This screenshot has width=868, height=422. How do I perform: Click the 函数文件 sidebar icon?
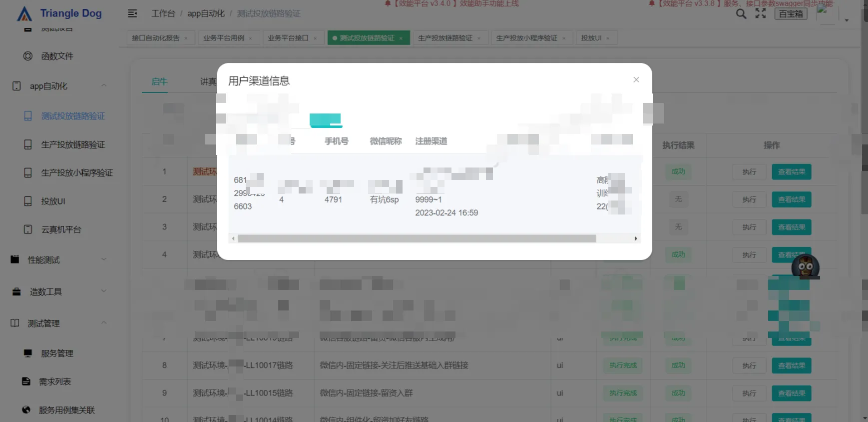point(28,56)
